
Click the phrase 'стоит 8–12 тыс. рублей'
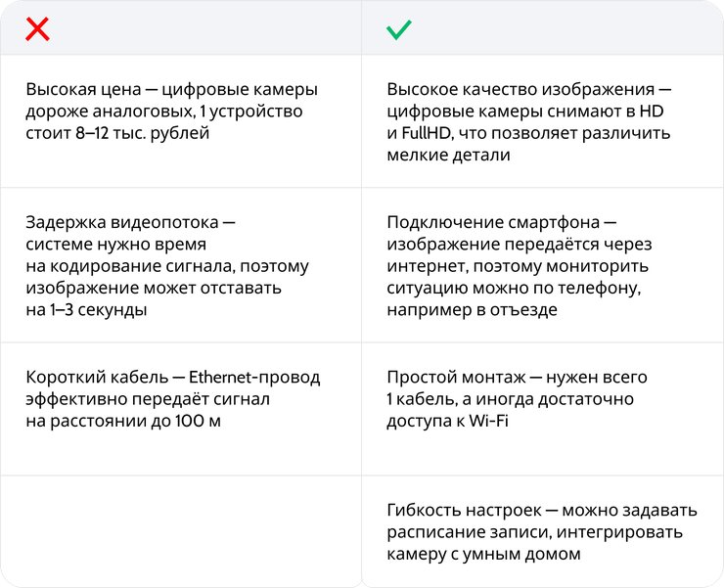(x=118, y=134)
